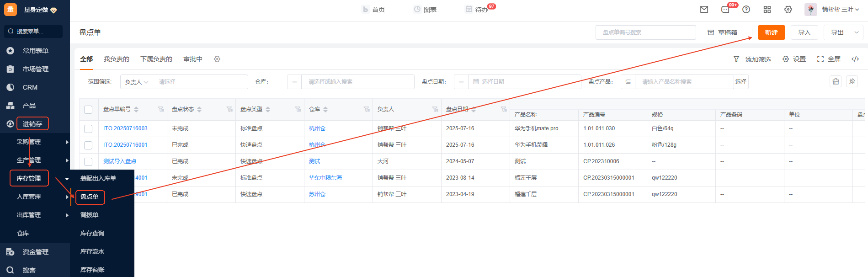
Task: Click the filter icon in the 盘点类型 column header
Action: pyautogui.click(x=298, y=109)
